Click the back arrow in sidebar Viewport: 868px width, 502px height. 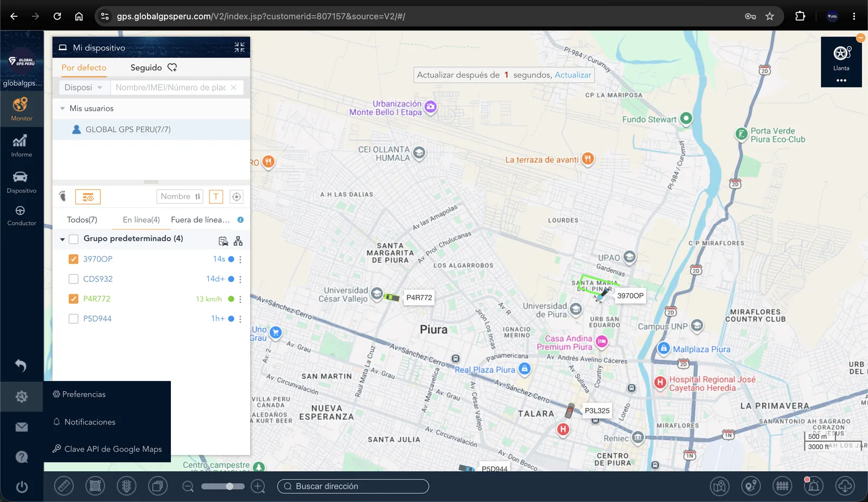[21, 366]
